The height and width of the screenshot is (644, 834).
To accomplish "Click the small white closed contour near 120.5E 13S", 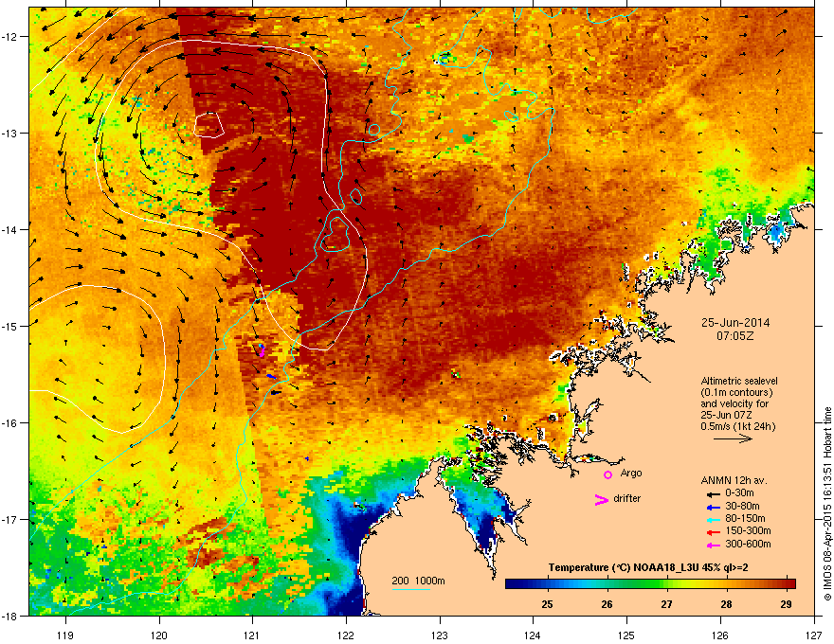I will pyautogui.click(x=209, y=125).
